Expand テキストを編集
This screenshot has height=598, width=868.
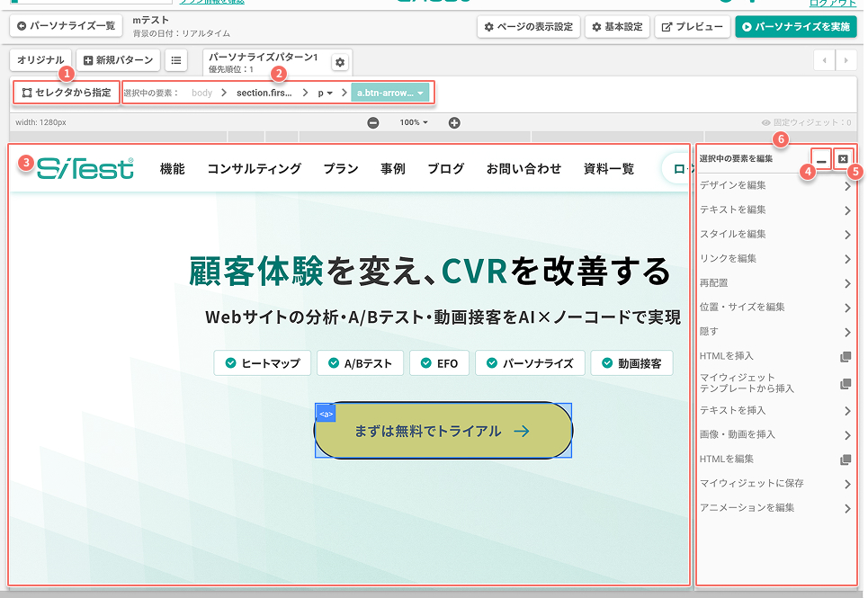[775, 210]
